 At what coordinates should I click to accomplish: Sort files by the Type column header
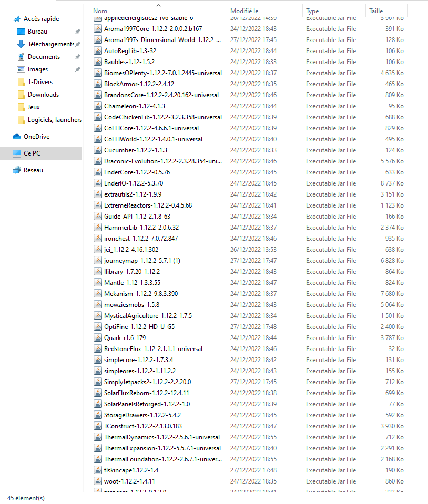tap(312, 11)
